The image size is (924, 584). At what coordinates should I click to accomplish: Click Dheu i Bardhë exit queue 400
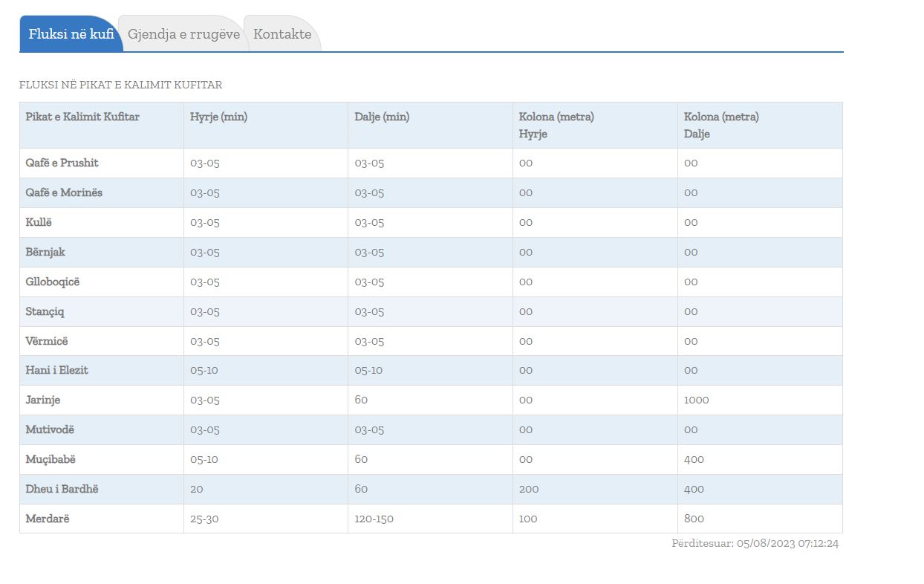pos(694,489)
